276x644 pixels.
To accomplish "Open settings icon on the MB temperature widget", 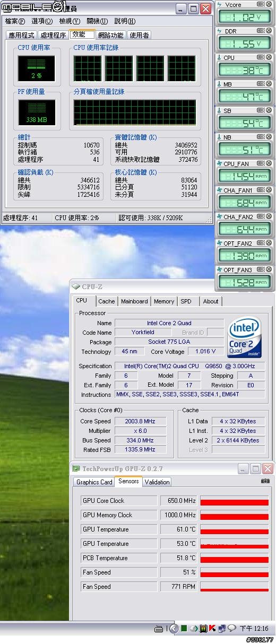I will click(261, 84).
